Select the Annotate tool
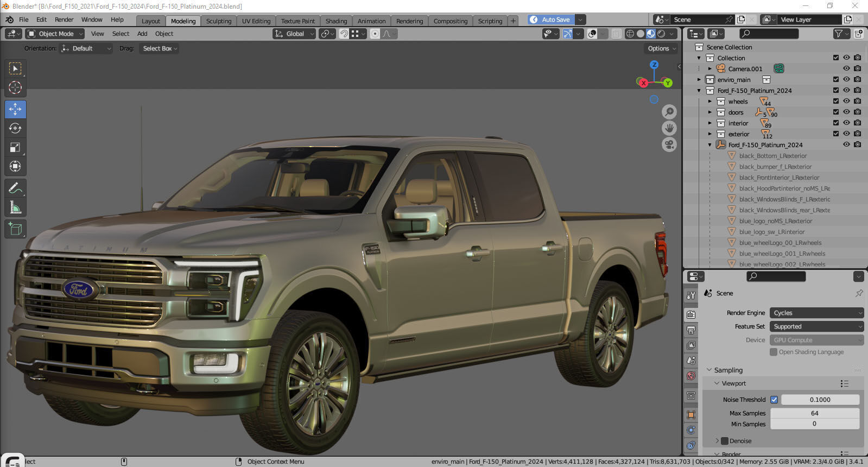Viewport: 868px width, 467px height. tap(15, 188)
